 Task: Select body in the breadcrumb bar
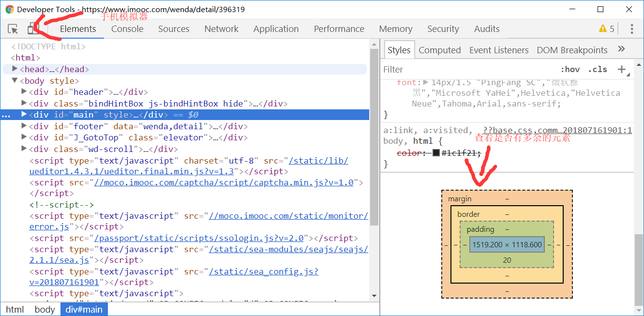[45, 309]
